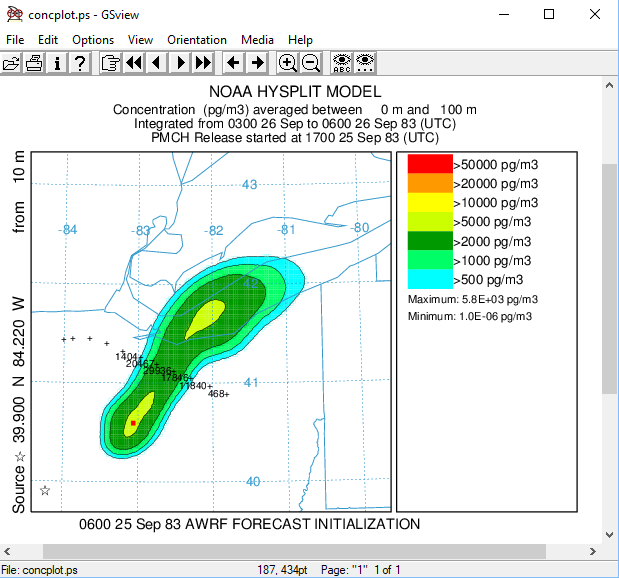Open the document info icon

point(57,63)
